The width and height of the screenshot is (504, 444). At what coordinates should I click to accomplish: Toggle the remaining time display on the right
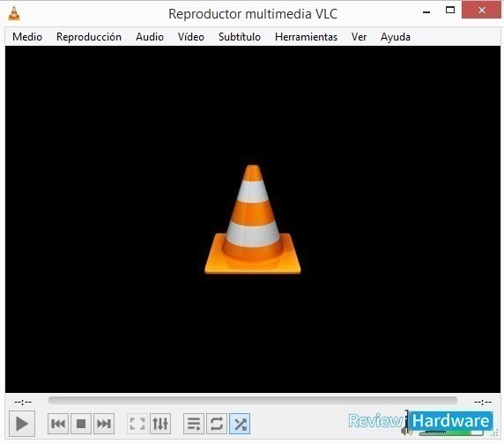click(483, 402)
